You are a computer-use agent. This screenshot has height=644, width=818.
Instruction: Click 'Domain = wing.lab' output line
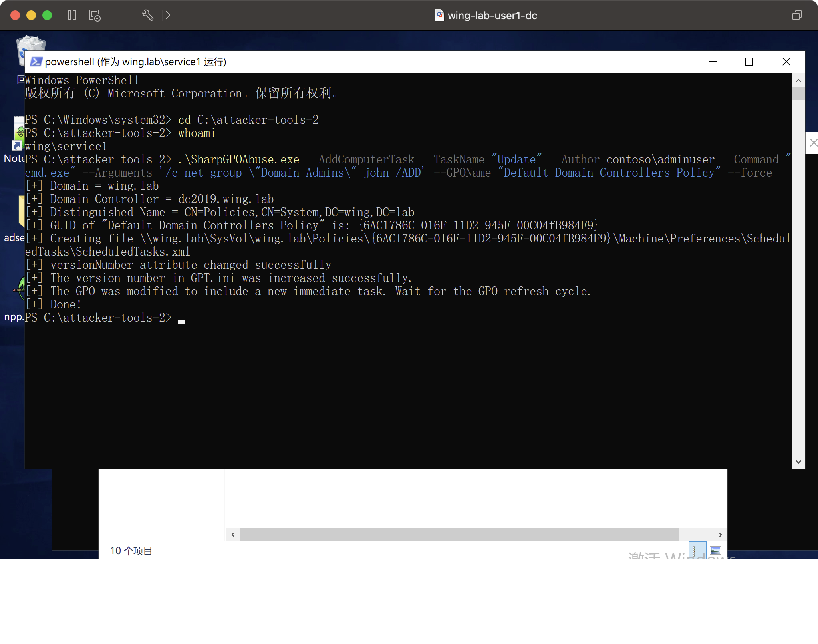[x=92, y=186]
